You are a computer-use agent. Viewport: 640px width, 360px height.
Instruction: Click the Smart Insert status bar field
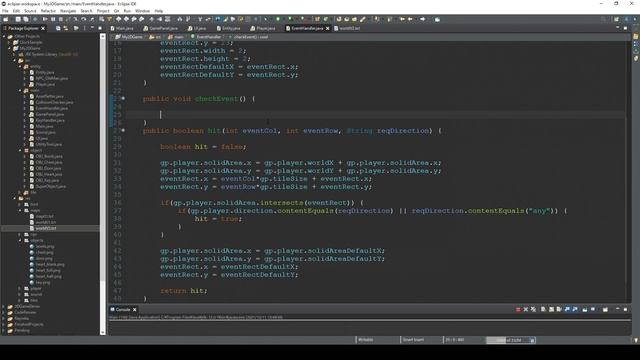(421, 340)
